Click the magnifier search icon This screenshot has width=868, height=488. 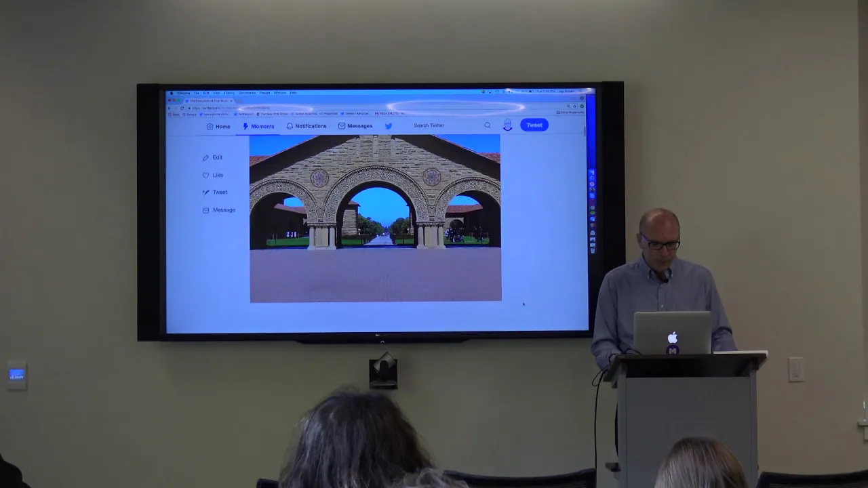pos(488,125)
